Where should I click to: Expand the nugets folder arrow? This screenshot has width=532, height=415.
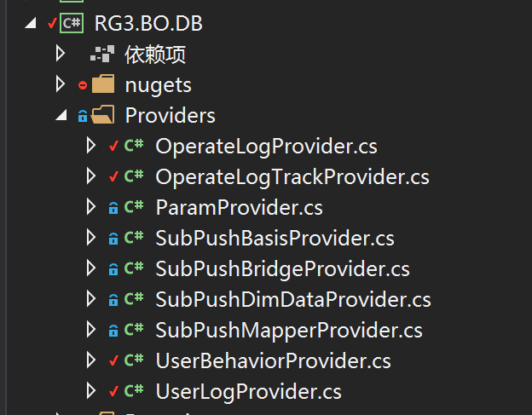click(x=61, y=84)
